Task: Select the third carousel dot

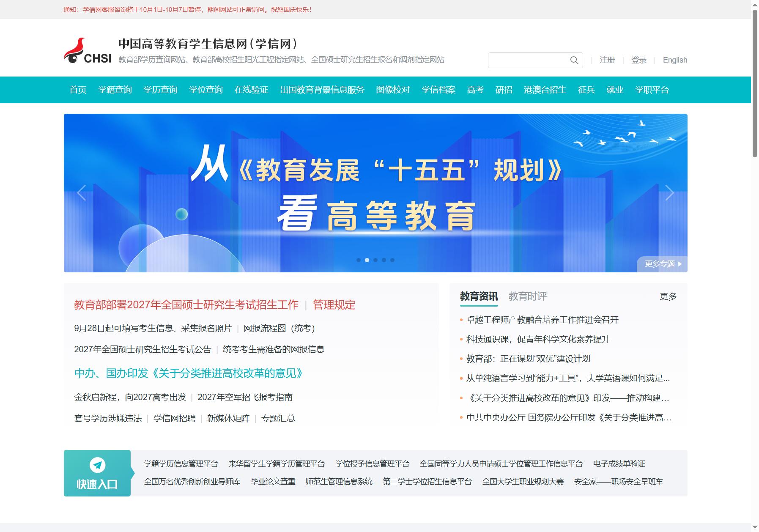Action: [375, 260]
